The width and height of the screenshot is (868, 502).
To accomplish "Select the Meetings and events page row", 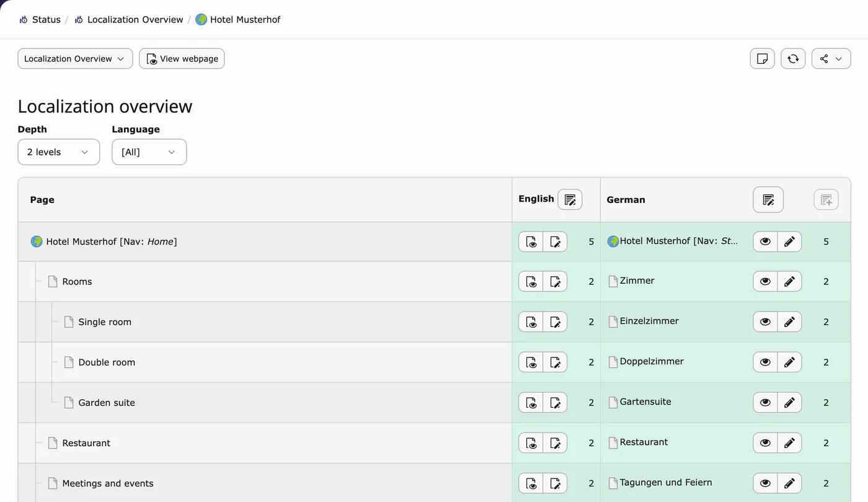I will (x=265, y=483).
